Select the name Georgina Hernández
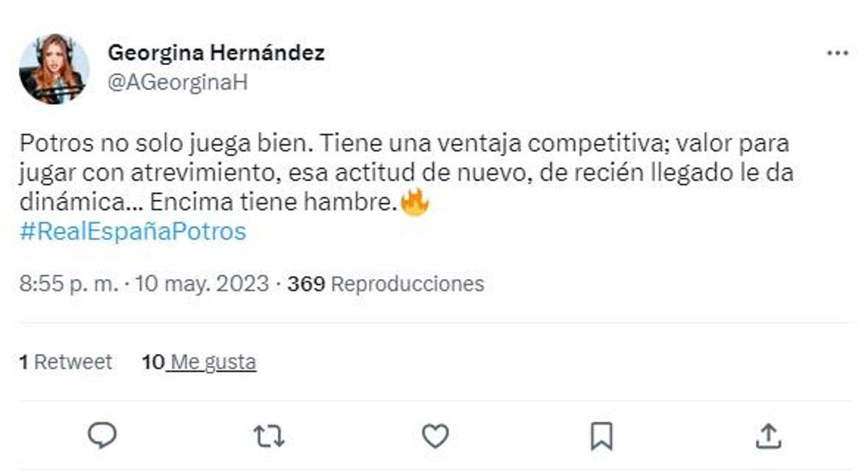868x472 pixels. (x=217, y=52)
